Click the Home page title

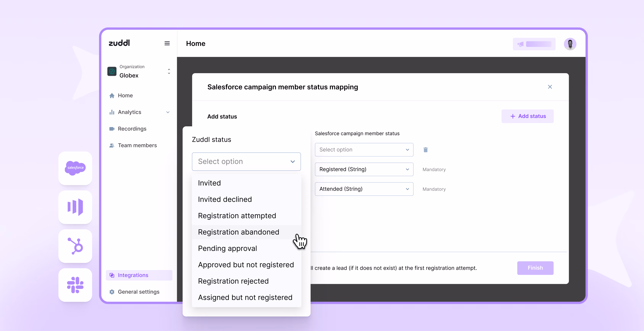point(196,44)
